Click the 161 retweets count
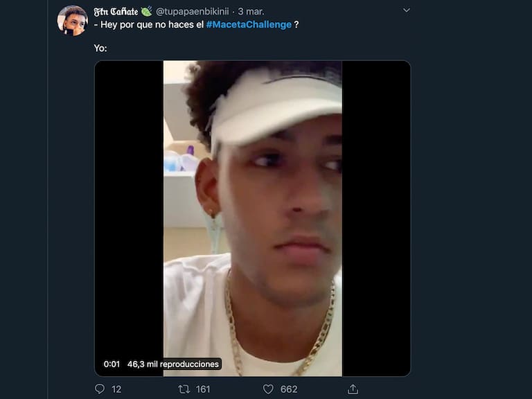Screen dimensions: 532x399 [203, 389]
